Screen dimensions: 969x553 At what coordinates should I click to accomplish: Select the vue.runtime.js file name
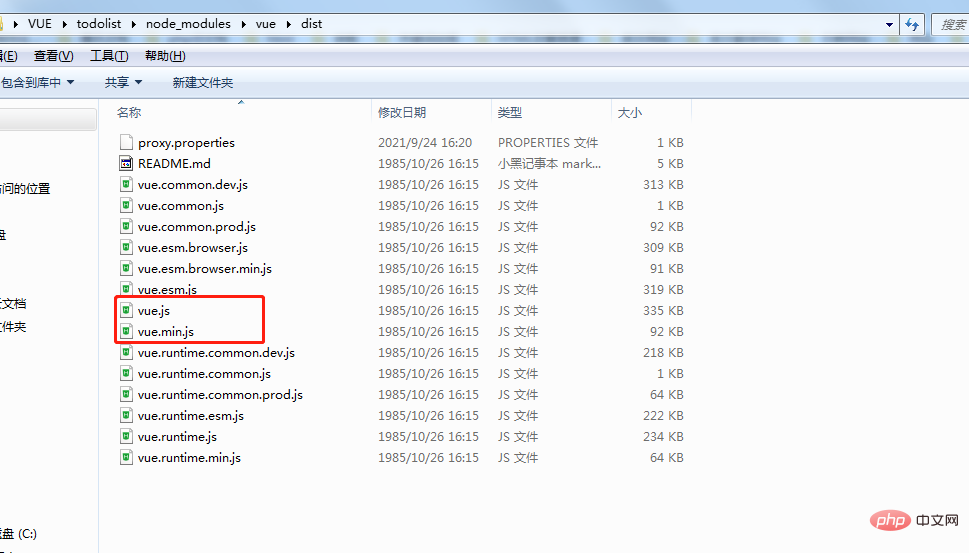(x=177, y=437)
